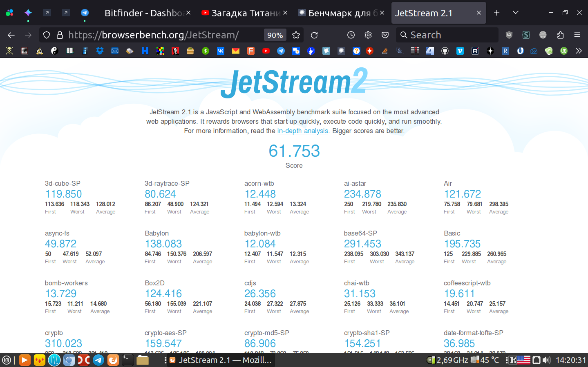Click the cdjs score 26.356

(x=260, y=294)
